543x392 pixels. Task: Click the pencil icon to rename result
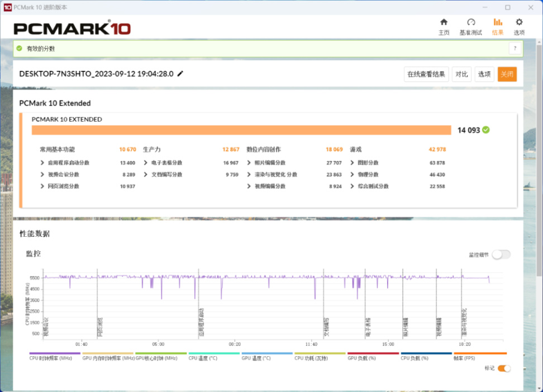tap(180, 74)
